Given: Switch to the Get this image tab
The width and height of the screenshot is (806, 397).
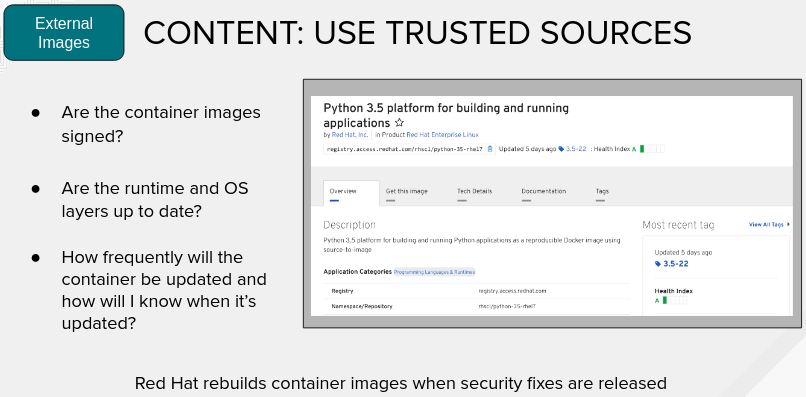Looking at the screenshot, I should (407, 193).
